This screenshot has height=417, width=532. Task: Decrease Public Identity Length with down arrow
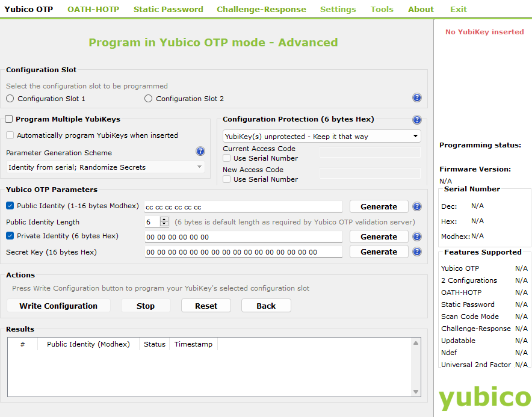(164, 224)
